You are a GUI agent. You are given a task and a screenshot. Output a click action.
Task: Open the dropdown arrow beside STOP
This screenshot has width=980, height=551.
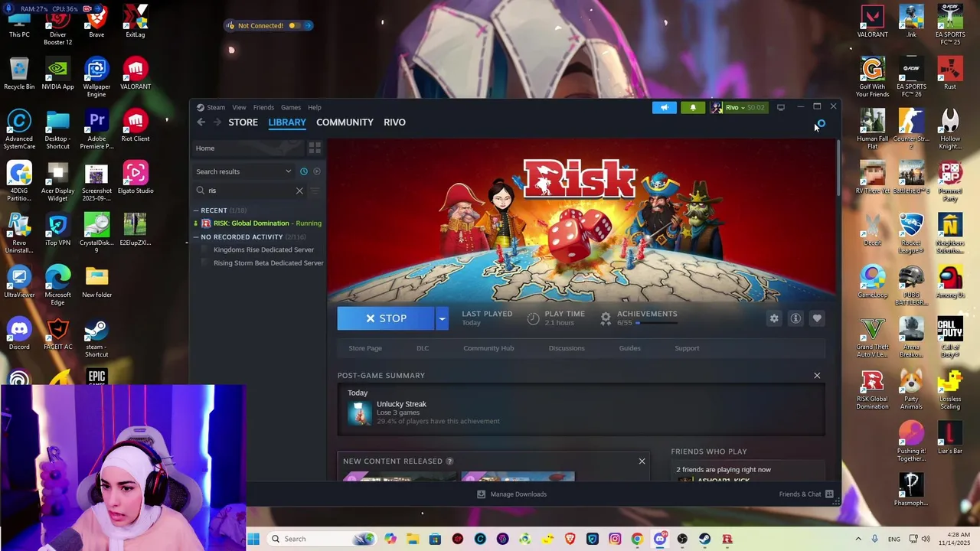[442, 318]
